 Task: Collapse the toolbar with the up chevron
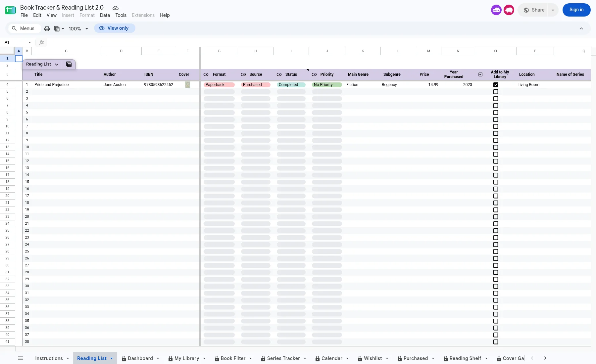581,28
